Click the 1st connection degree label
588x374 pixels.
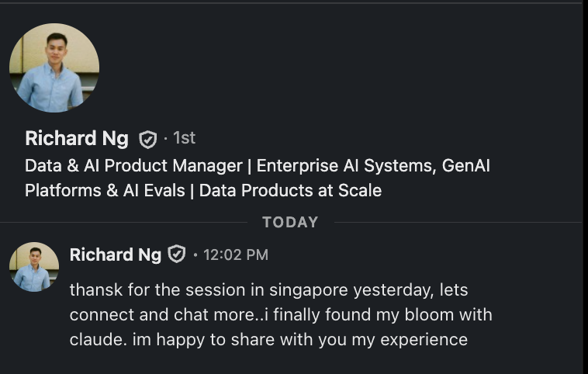coord(184,138)
